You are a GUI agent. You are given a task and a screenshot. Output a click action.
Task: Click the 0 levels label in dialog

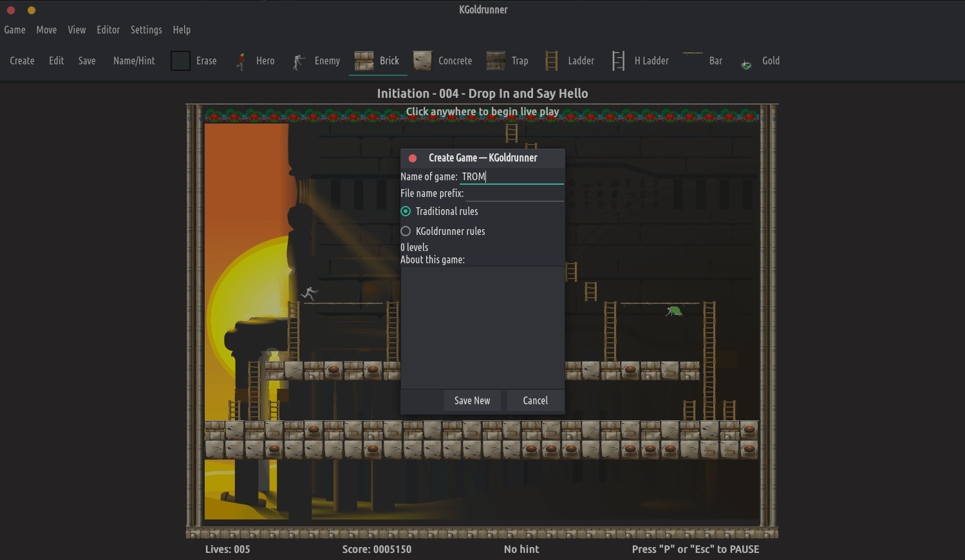pyautogui.click(x=414, y=247)
